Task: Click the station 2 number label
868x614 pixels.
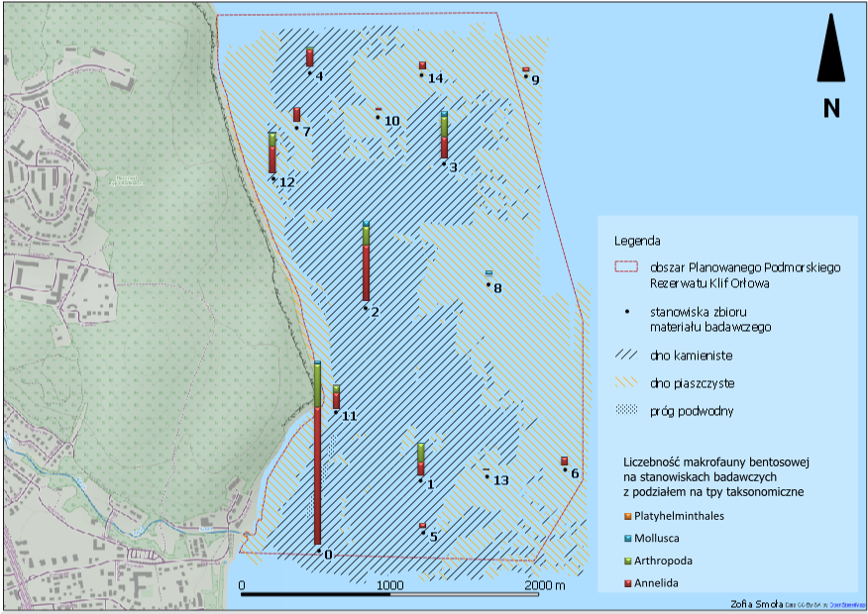Action: point(375,312)
